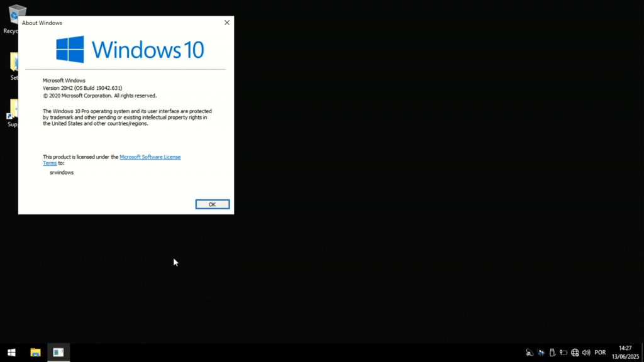Launch File Explorer from the taskbar
The height and width of the screenshot is (362, 644).
coord(36,353)
